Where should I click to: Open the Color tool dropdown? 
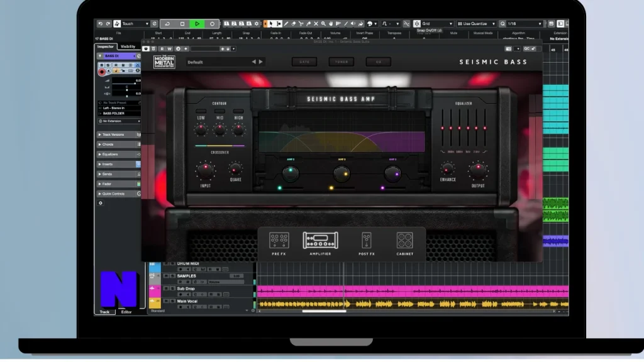pyautogui.click(x=372, y=24)
